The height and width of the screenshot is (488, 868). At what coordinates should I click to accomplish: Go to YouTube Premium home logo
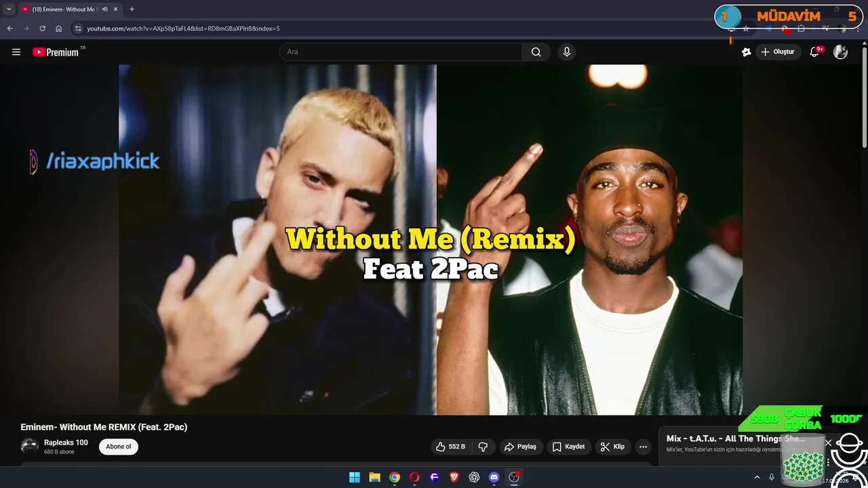coord(56,52)
